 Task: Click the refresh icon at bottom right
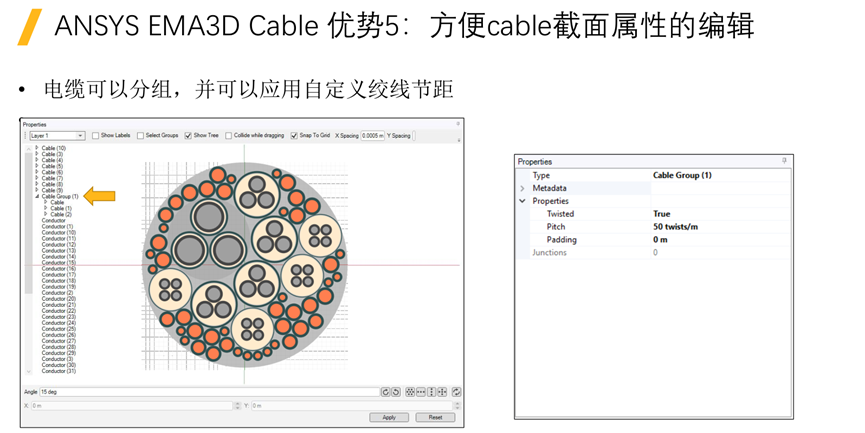pyautogui.click(x=457, y=392)
